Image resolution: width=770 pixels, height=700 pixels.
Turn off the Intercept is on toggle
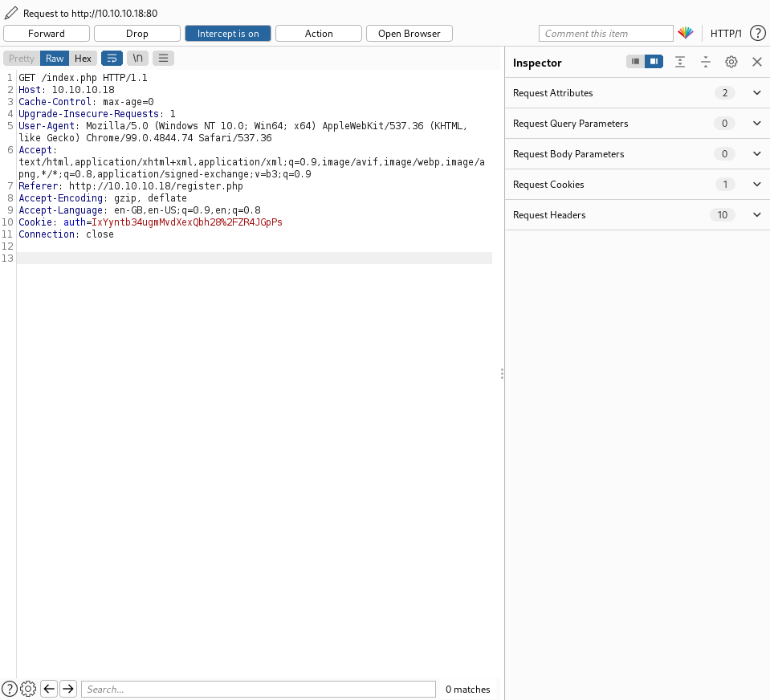pos(228,34)
